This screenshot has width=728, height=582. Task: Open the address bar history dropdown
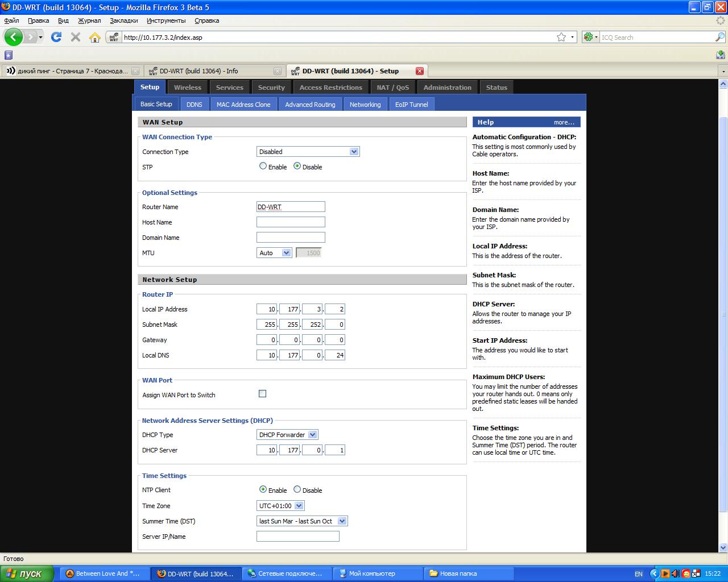click(x=573, y=38)
